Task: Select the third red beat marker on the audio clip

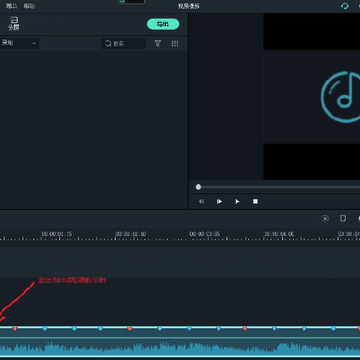Action: click(245, 329)
